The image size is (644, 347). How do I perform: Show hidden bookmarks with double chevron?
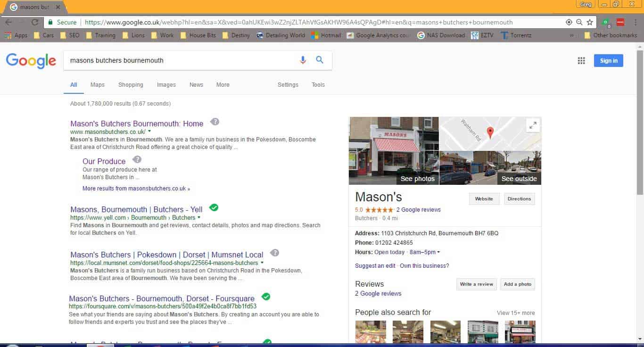click(x=571, y=35)
